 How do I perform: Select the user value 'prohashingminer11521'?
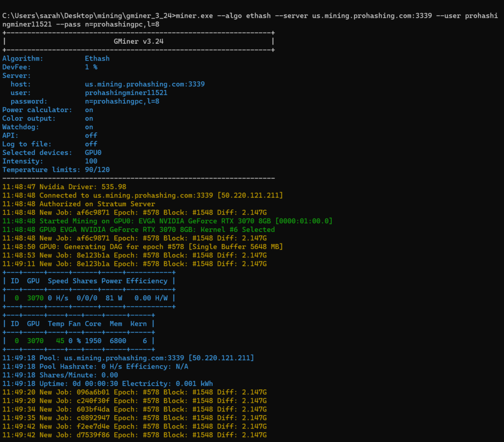(x=126, y=93)
